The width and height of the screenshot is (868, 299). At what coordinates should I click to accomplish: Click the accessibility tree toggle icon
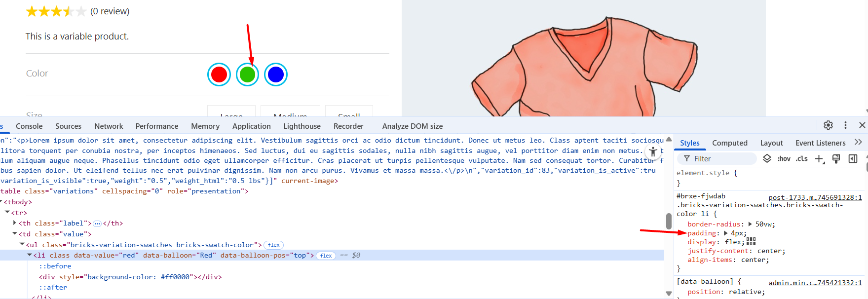click(x=653, y=152)
